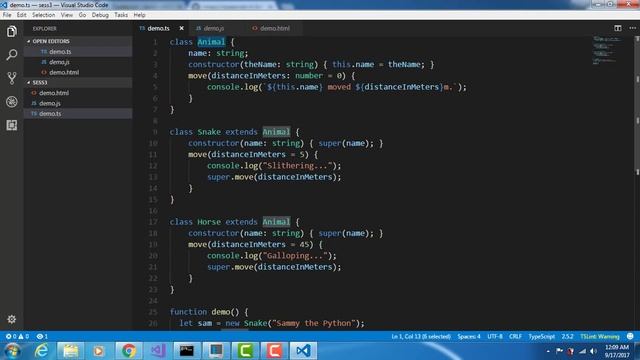Open the red Camtasia recorder taskbar icon
640x360 pixels.
coord(274,351)
